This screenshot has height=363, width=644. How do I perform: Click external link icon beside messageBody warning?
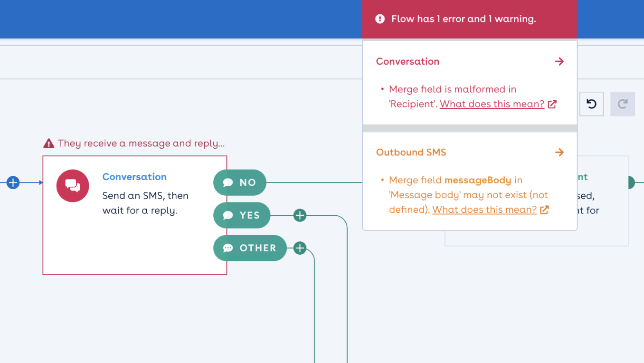tap(544, 210)
